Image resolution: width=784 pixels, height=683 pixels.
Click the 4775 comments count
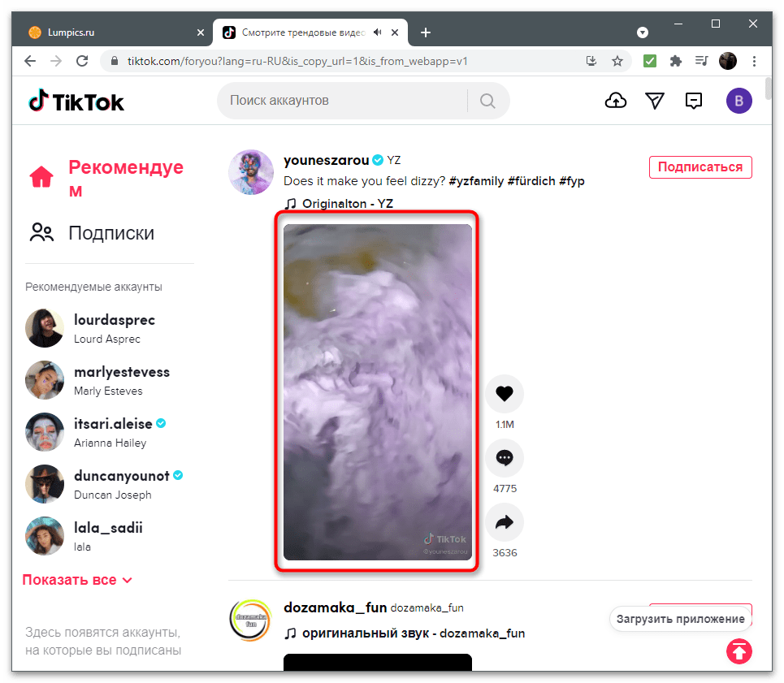click(505, 488)
